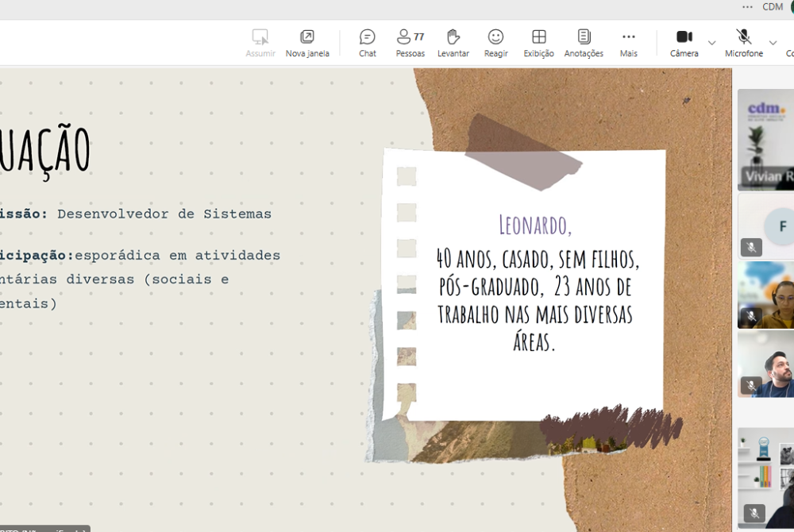794x532 pixels.
Task: Click the '77' participant count
Action: [418, 37]
